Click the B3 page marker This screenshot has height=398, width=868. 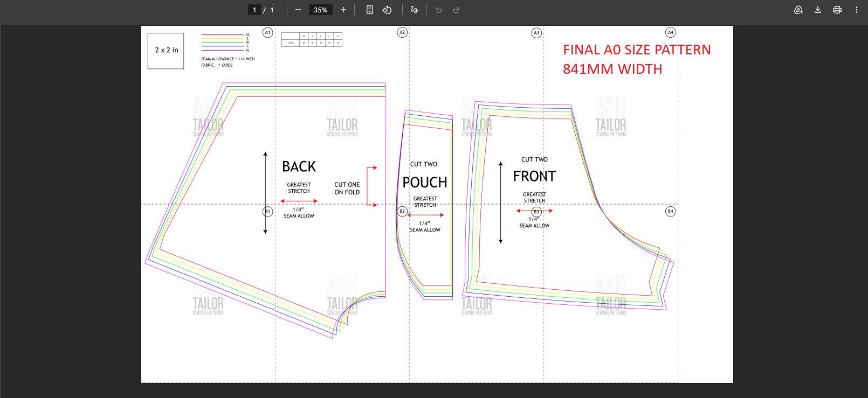[x=536, y=212]
